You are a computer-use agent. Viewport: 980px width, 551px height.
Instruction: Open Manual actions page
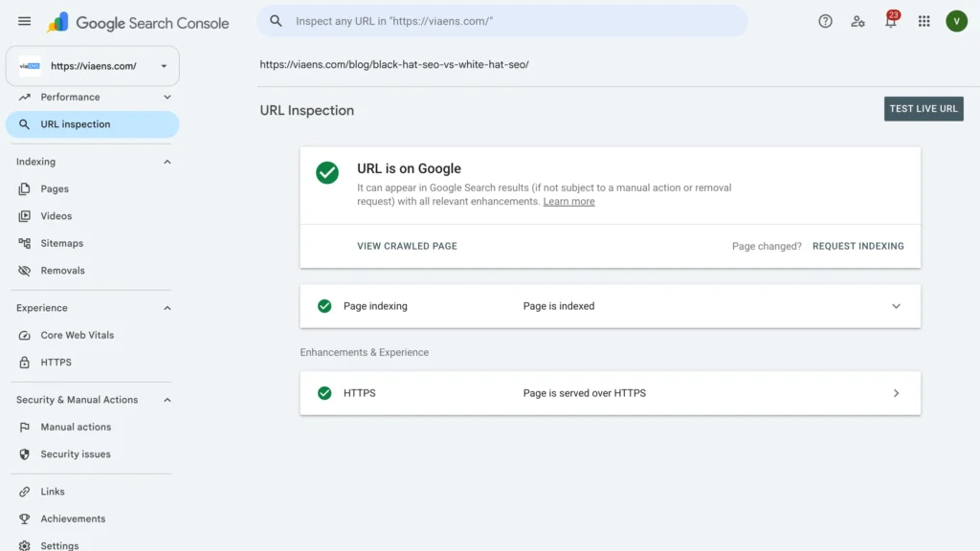tap(76, 428)
